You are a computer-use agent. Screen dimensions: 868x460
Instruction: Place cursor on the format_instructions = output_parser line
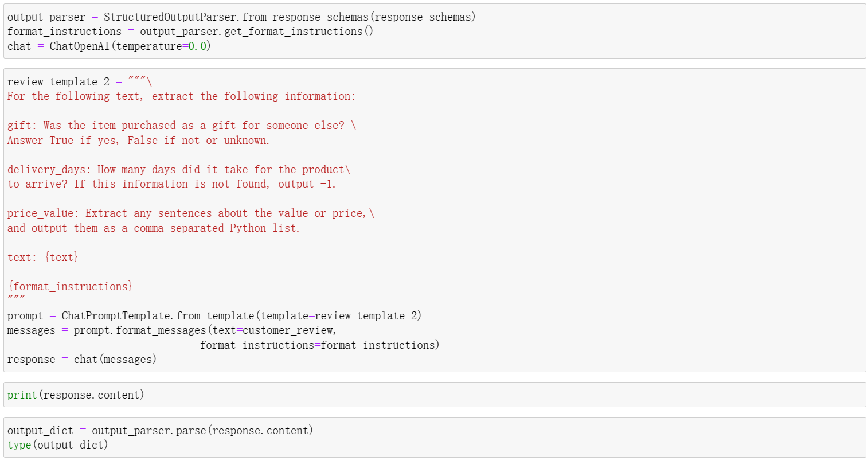[x=190, y=32]
